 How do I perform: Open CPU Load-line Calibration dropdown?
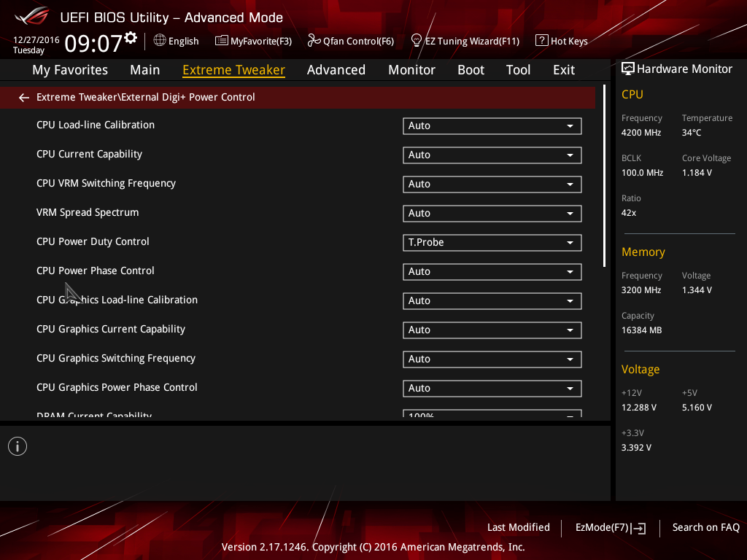click(x=492, y=125)
